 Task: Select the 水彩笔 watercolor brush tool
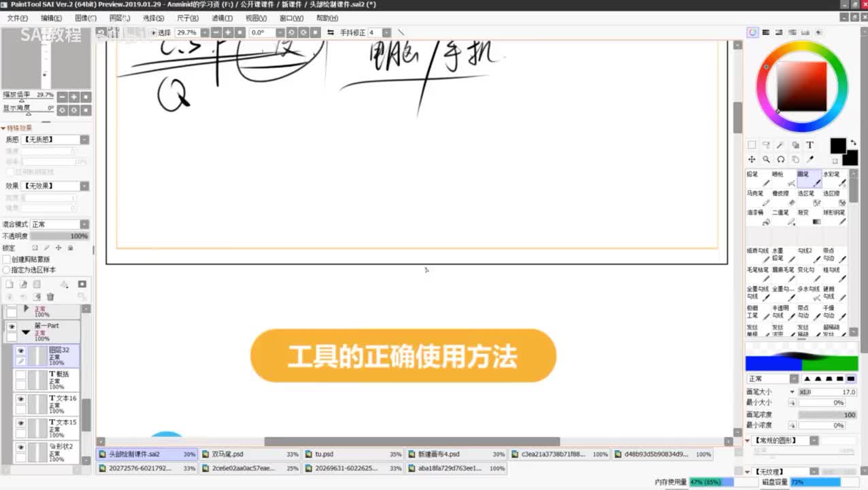point(835,178)
